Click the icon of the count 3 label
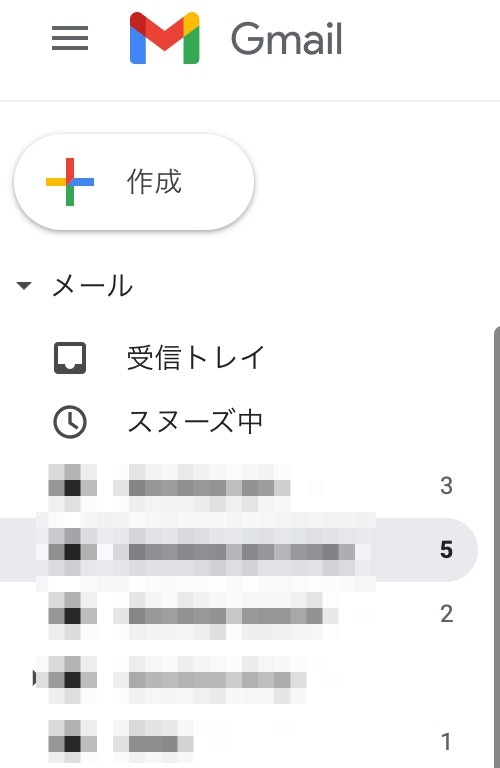Viewport: 500px width, 768px height. [72, 487]
